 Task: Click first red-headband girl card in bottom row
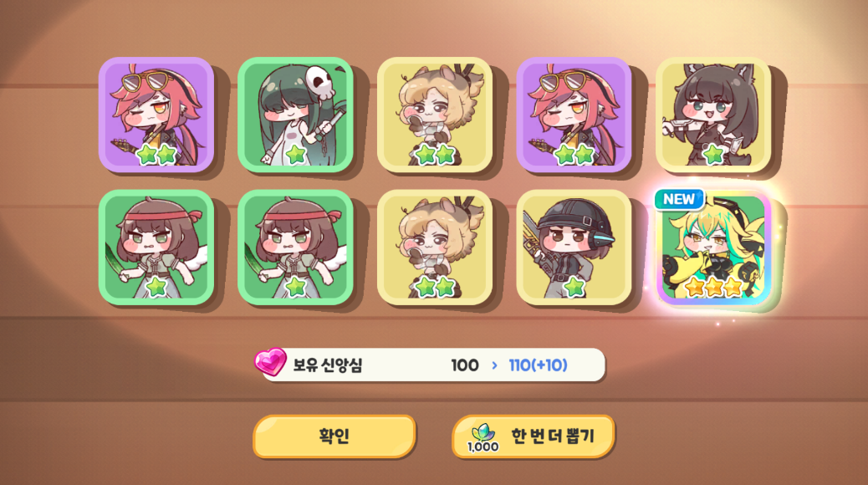tap(156, 248)
